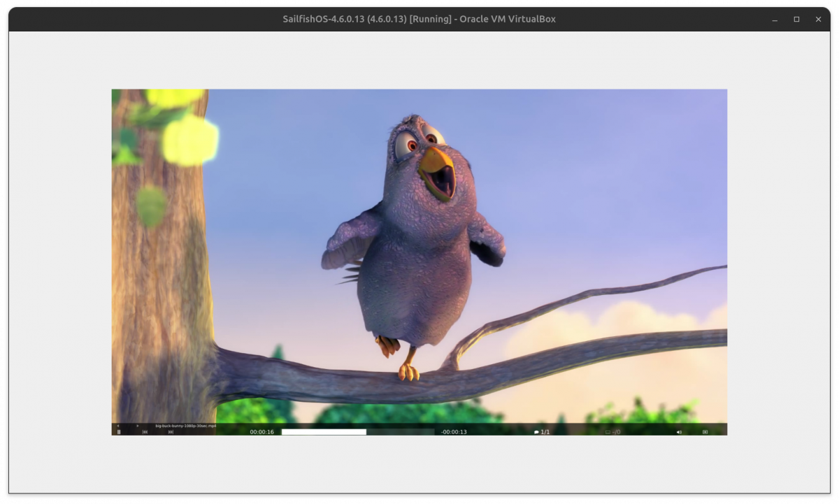Click the SailfishOS VirtualBox title bar text
The height and width of the screenshot is (504, 839).
coord(419,20)
